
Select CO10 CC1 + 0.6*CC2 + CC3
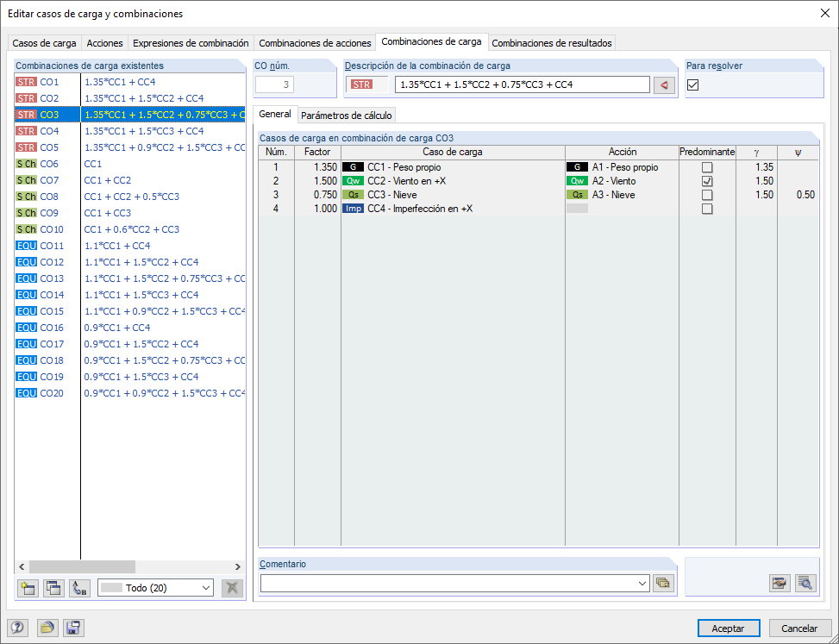[x=130, y=229]
